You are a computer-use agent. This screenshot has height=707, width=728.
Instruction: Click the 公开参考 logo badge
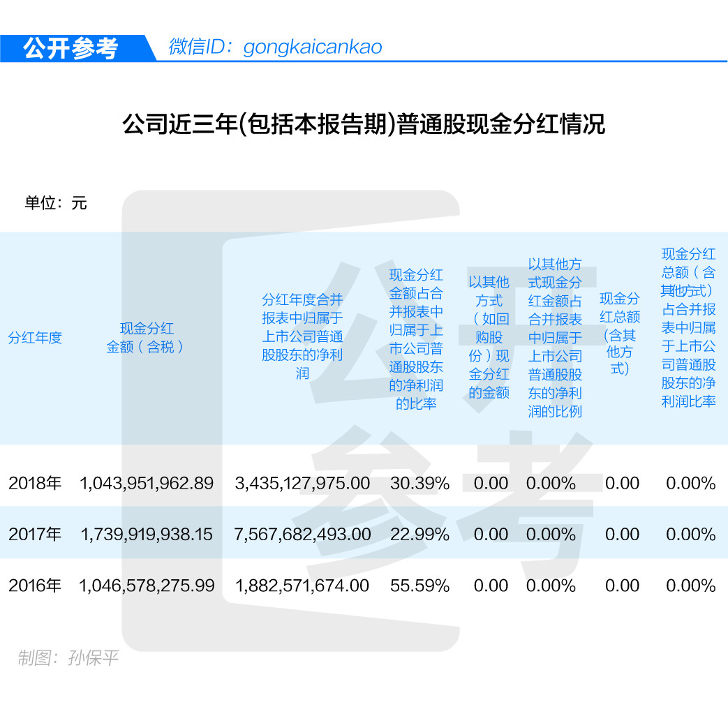point(71,48)
